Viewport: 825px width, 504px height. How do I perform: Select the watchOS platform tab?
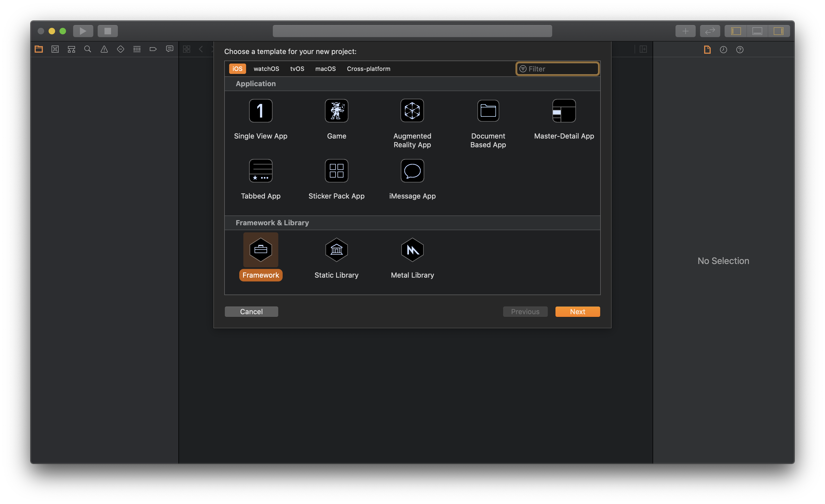tap(266, 69)
